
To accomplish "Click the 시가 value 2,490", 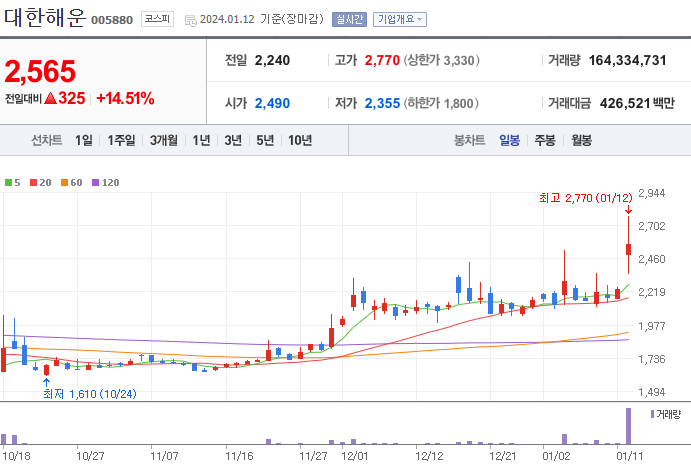I will point(272,103).
